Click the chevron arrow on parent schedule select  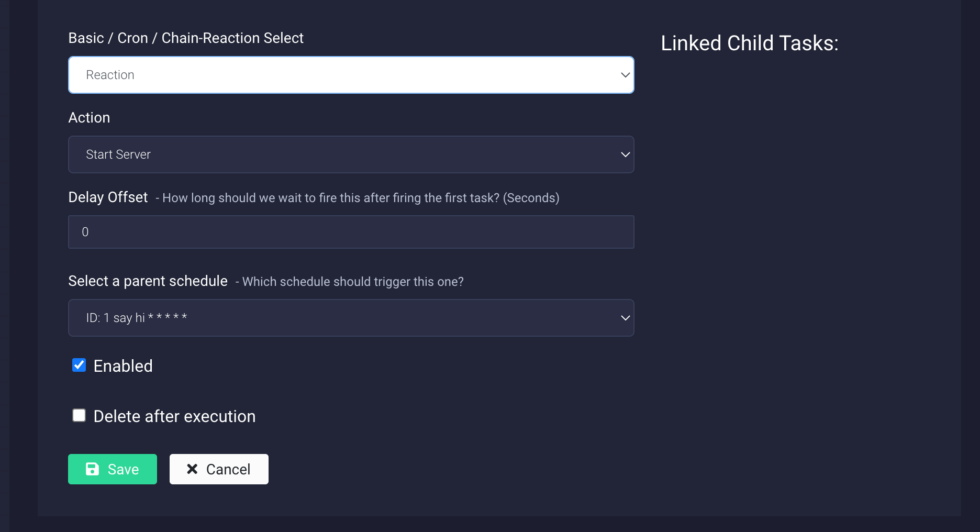tap(625, 318)
